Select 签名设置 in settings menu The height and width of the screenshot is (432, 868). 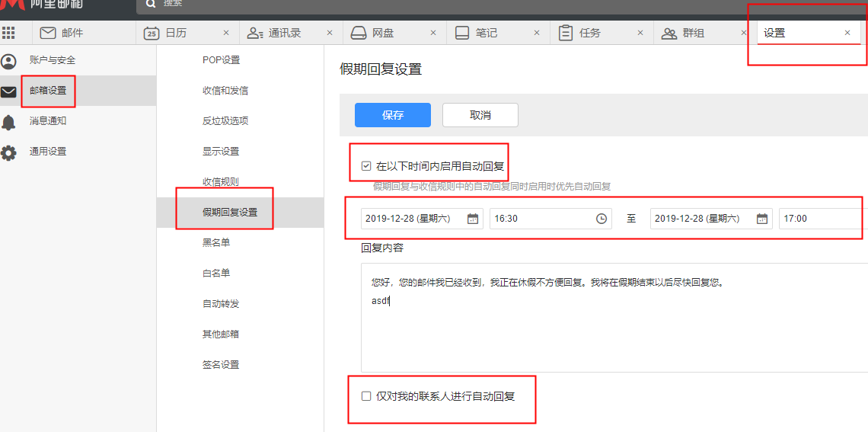(221, 365)
